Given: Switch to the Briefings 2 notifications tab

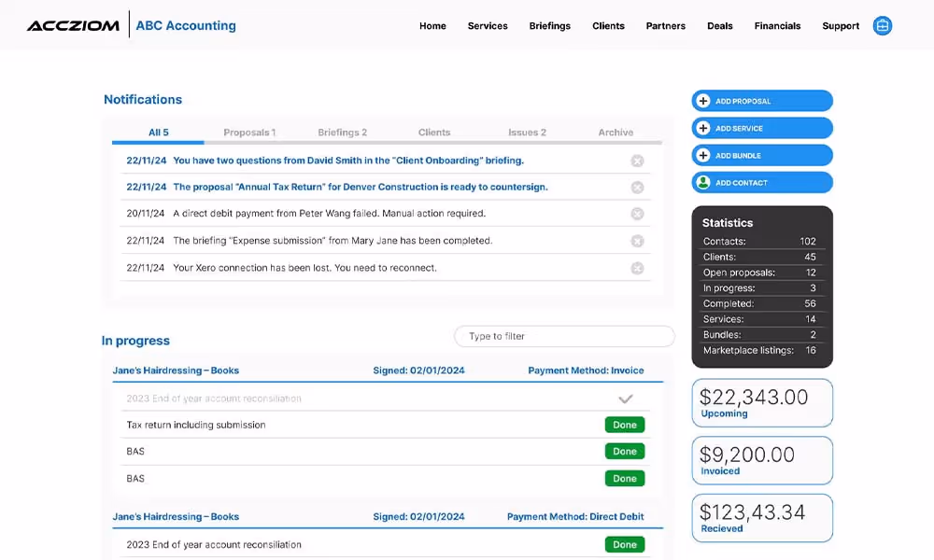Looking at the screenshot, I should [x=343, y=133].
